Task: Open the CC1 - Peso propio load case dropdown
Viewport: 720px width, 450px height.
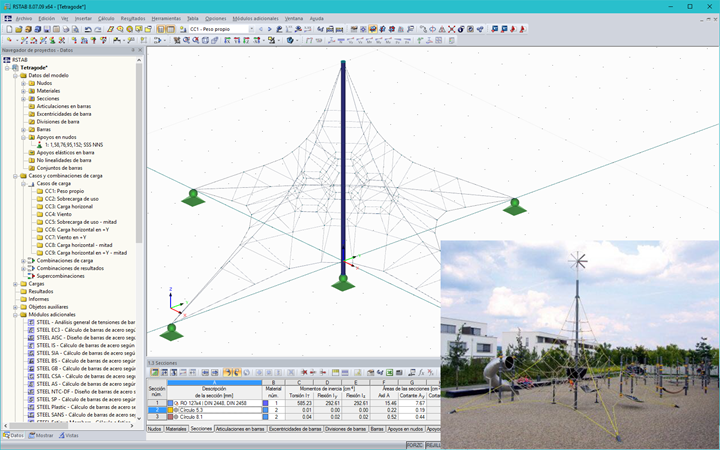Action: (x=251, y=29)
